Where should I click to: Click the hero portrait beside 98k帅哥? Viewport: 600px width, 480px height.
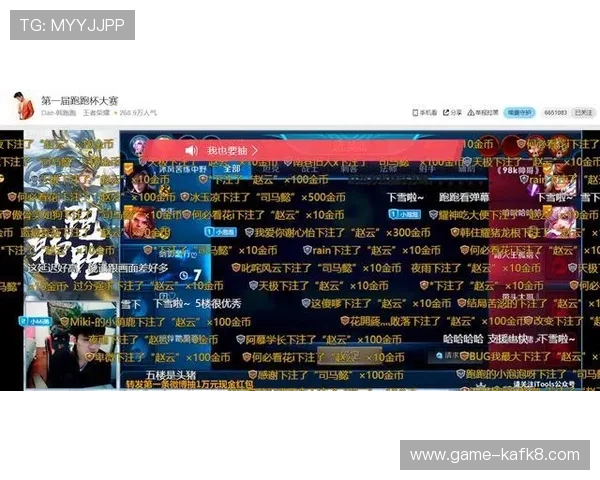pos(559,182)
